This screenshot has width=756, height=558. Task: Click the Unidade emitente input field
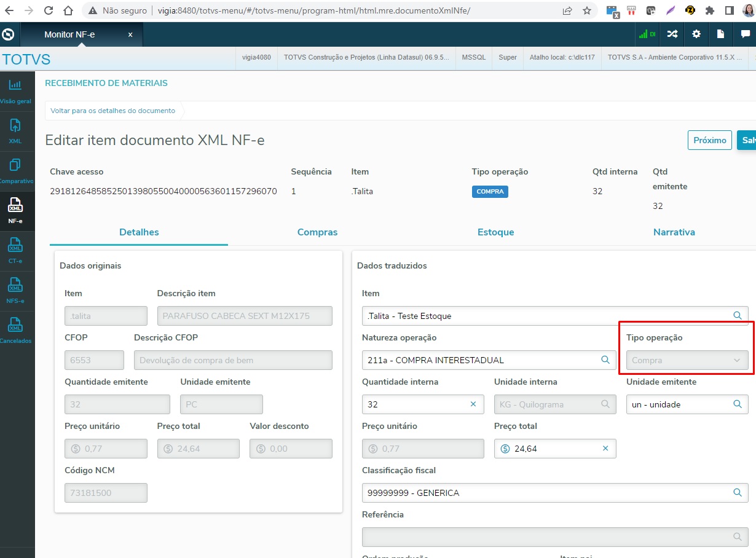[x=687, y=404]
